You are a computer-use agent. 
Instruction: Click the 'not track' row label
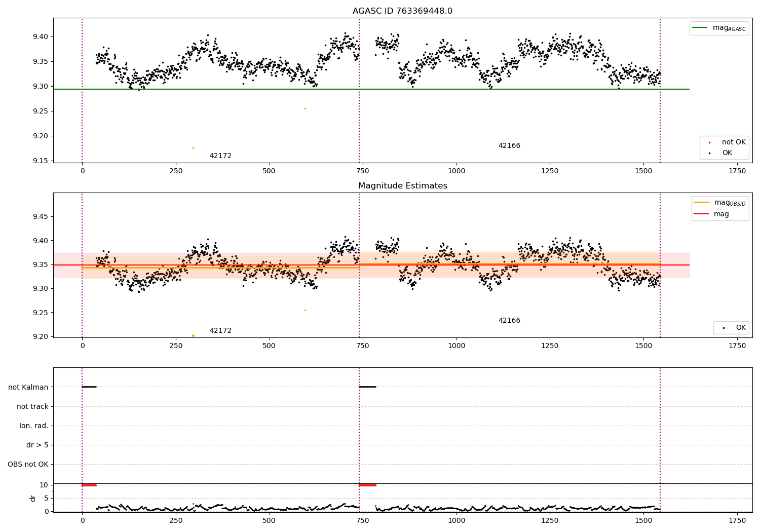coord(32,406)
